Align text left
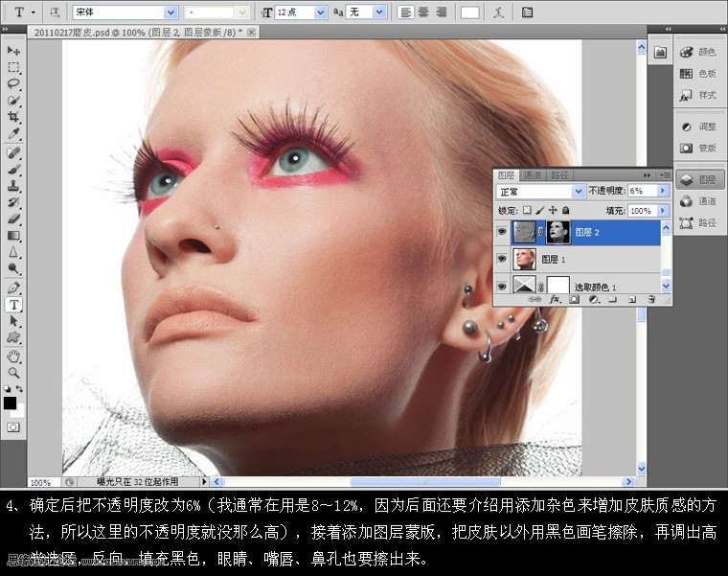The image size is (728, 576). (405, 12)
